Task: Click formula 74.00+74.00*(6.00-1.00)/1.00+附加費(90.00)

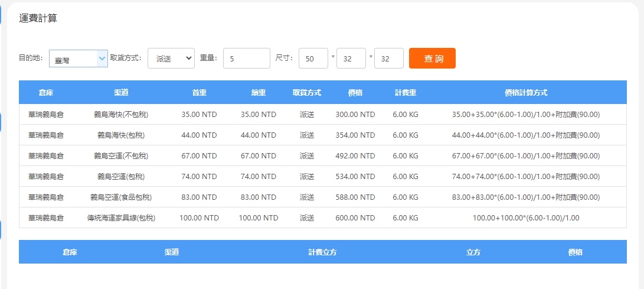Action: [x=526, y=176]
